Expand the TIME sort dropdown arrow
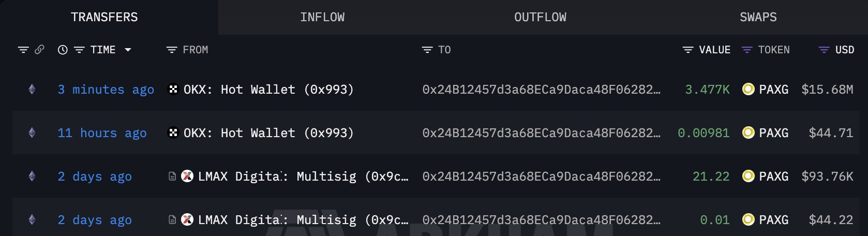This screenshot has height=236, width=868. 128,50
